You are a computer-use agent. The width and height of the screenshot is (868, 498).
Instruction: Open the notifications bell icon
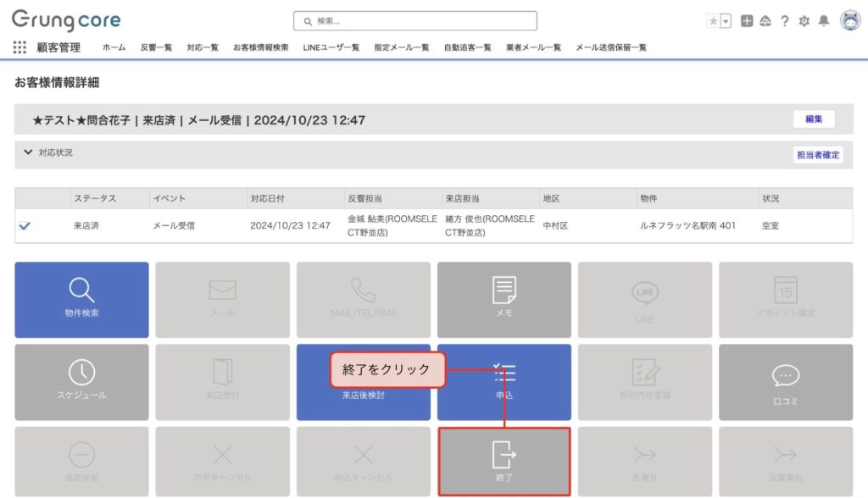pos(823,21)
